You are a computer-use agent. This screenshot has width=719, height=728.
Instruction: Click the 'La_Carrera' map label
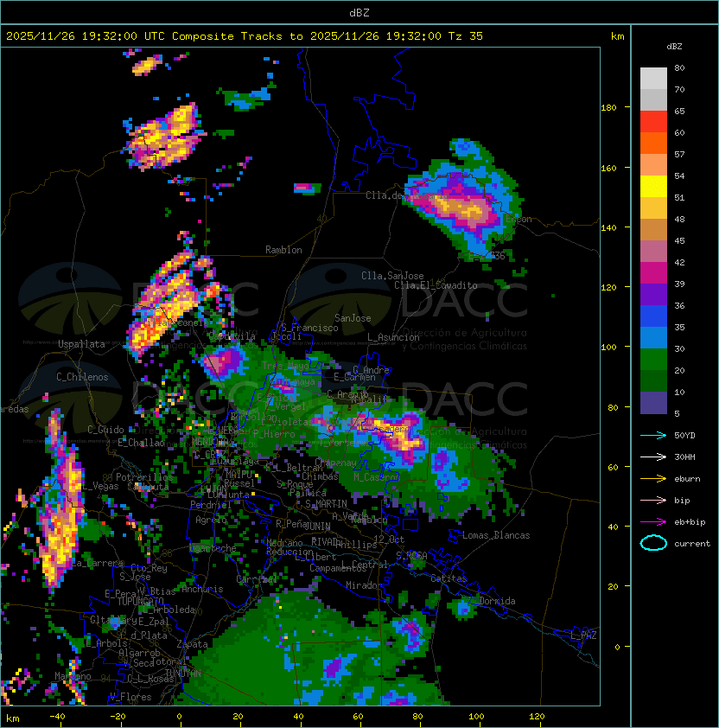point(98,563)
